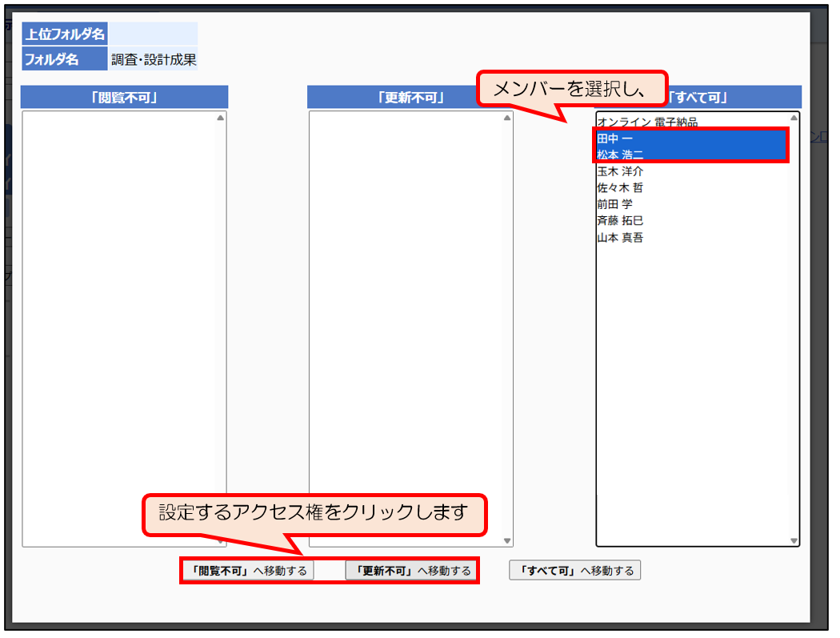Select member 佐々木 哲

coord(620,187)
